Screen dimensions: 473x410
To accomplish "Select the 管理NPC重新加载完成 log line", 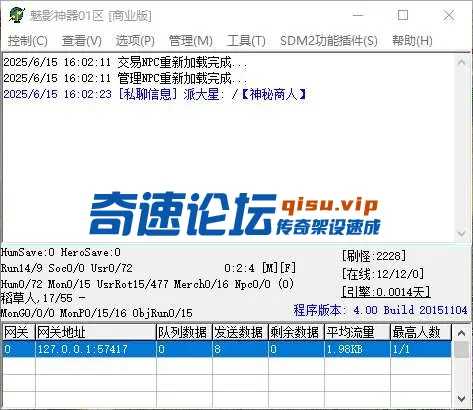I will click(x=125, y=78).
